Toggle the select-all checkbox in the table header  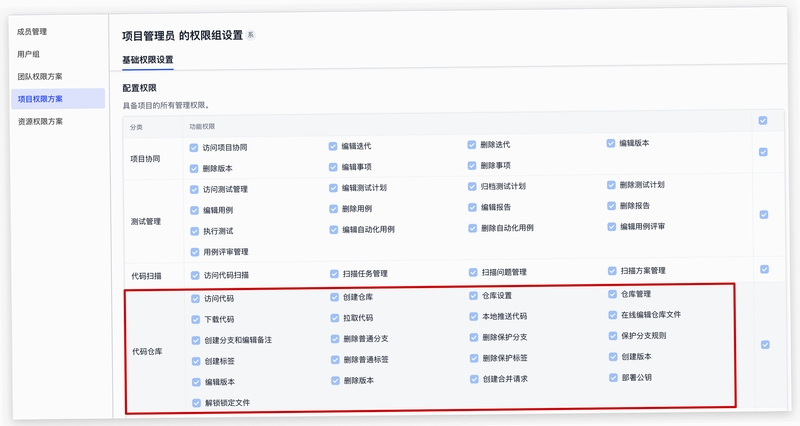(x=763, y=120)
